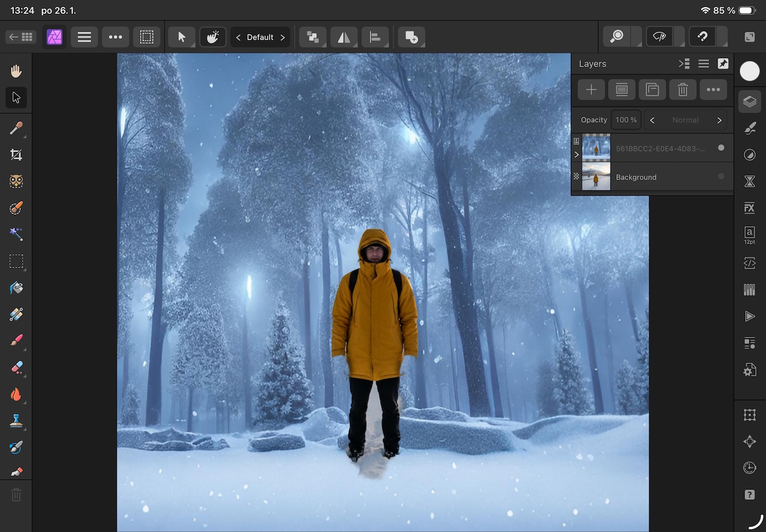Screen dimensions: 766x532
Task: Select the Crop tool
Action: (16, 155)
